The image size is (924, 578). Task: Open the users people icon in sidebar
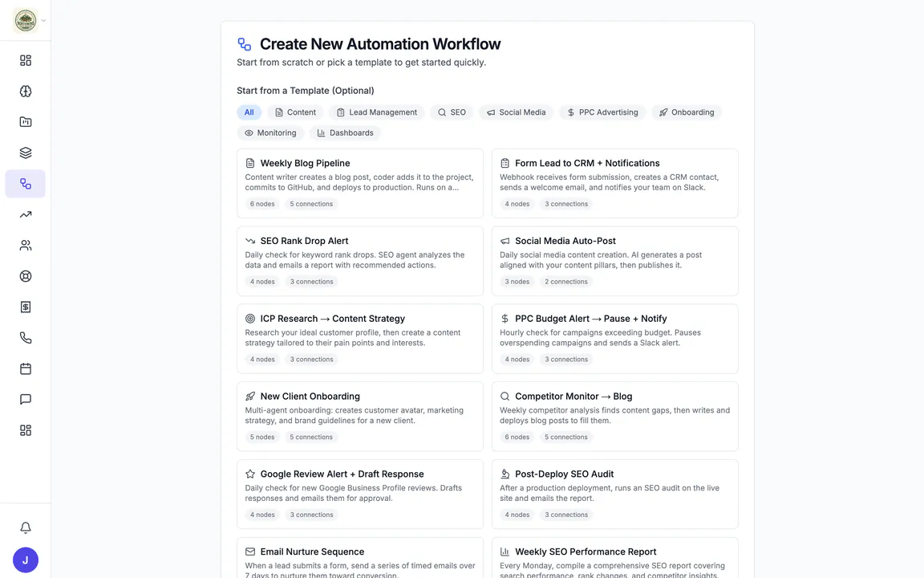tap(26, 246)
